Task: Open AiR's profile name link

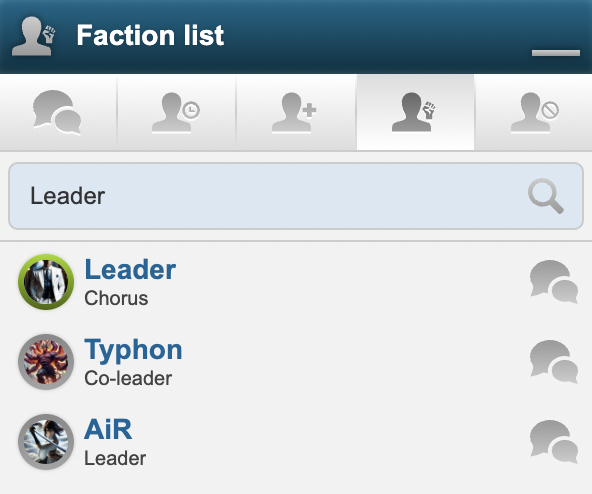Action: pyautogui.click(x=108, y=429)
